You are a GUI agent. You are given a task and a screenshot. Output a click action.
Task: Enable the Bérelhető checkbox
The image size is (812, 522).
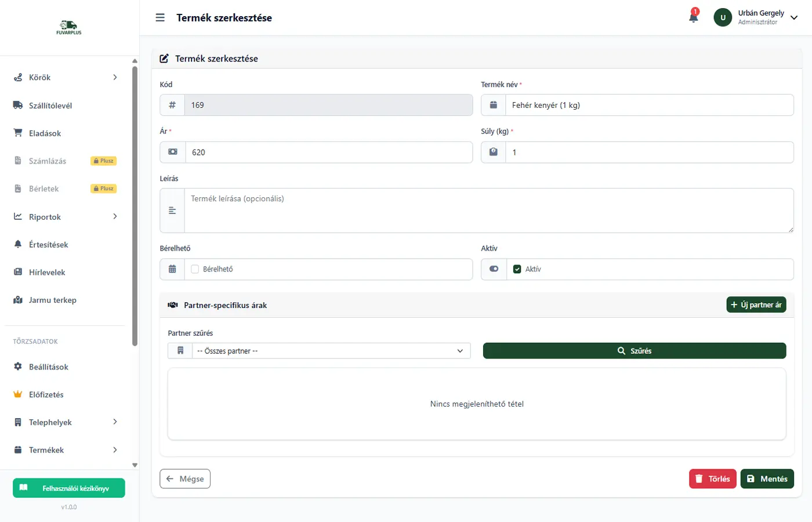coord(195,269)
